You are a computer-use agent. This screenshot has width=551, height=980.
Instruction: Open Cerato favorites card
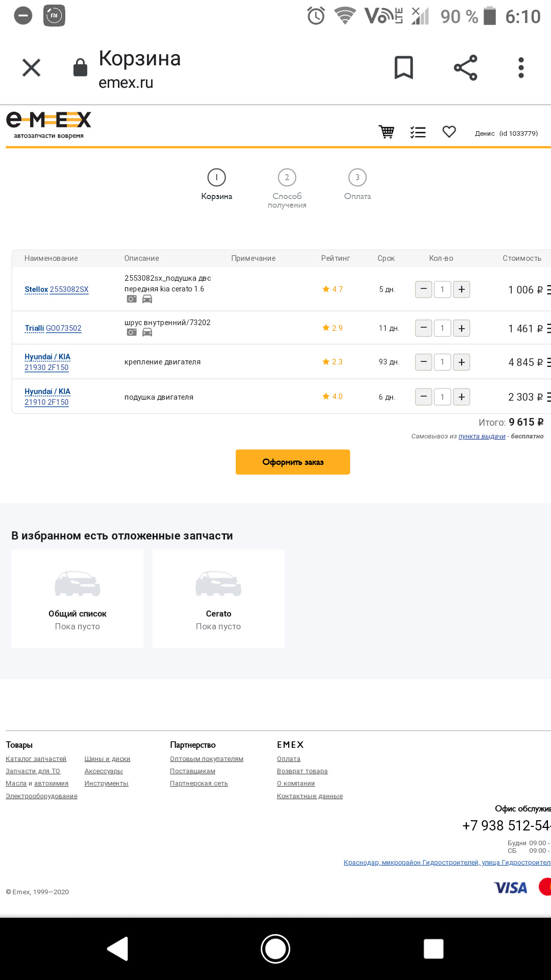click(x=218, y=599)
